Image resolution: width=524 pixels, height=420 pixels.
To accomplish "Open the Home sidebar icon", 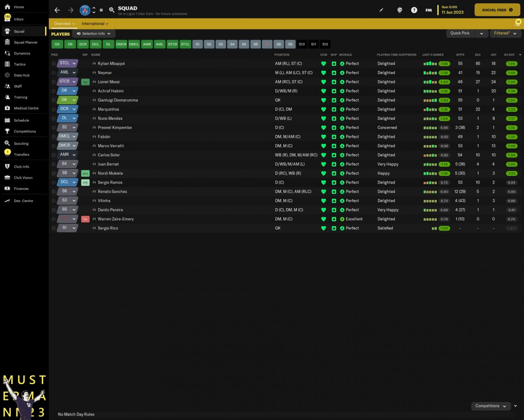I will [x=7, y=7].
